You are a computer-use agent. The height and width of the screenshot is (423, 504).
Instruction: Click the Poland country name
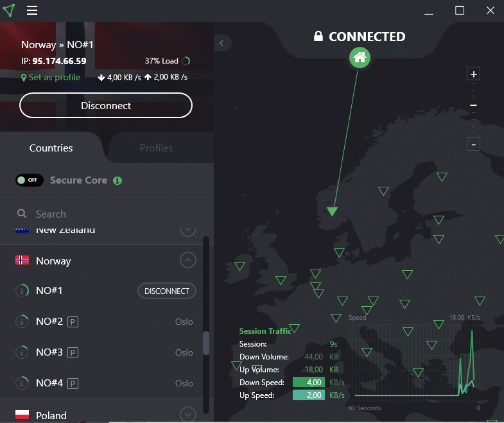(x=51, y=415)
